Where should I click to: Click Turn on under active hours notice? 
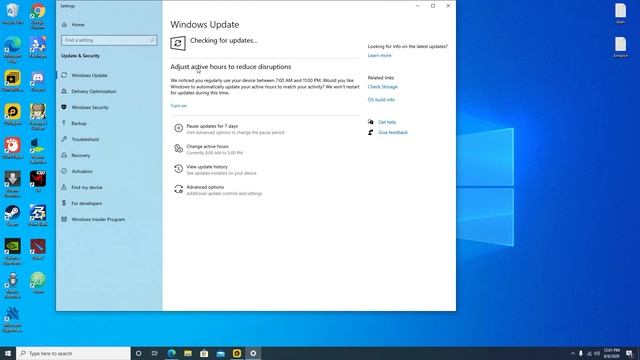pyautogui.click(x=178, y=106)
